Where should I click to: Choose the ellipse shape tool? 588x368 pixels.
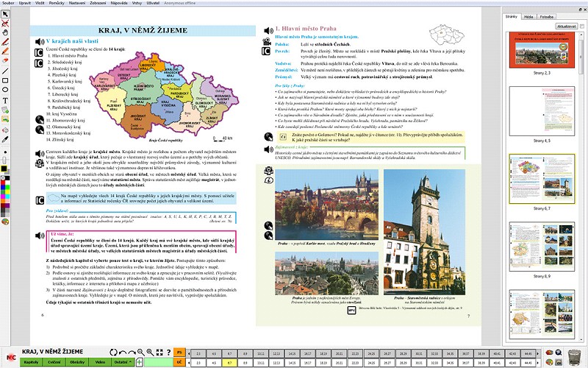5,90
